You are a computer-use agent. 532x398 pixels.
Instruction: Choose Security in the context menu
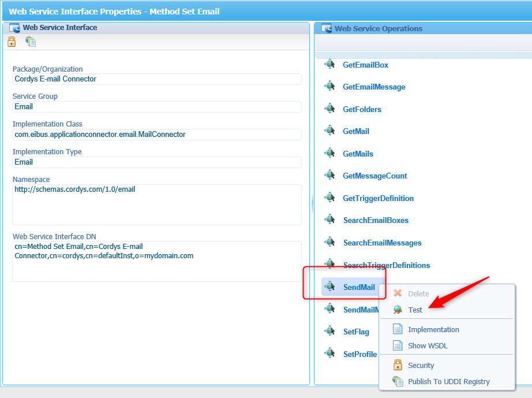tap(421, 365)
